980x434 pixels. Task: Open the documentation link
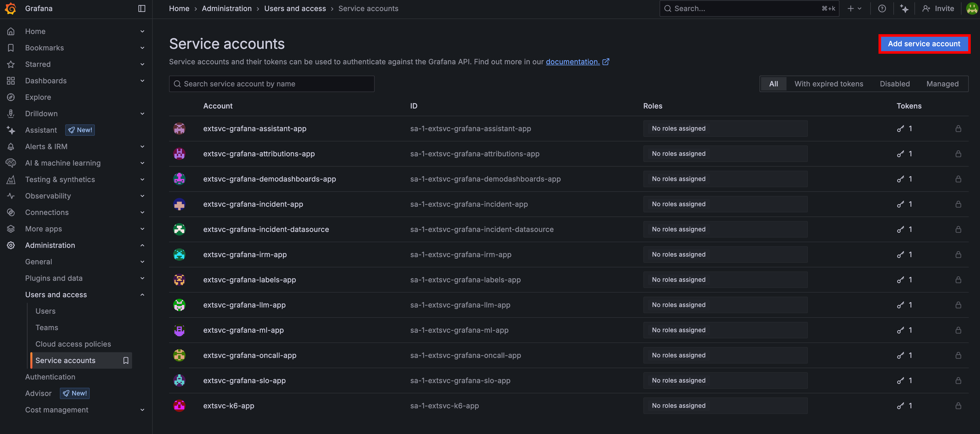pyautogui.click(x=572, y=62)
